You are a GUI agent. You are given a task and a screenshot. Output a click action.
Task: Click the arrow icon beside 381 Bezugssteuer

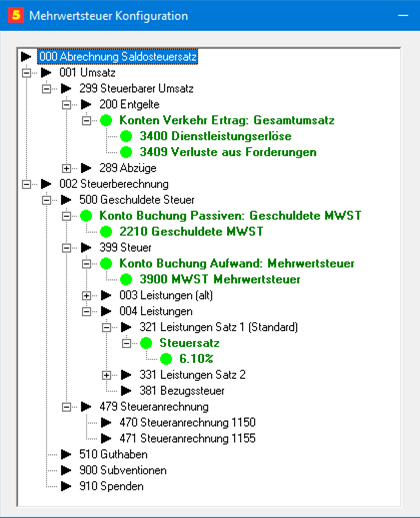tap(126, 391)
